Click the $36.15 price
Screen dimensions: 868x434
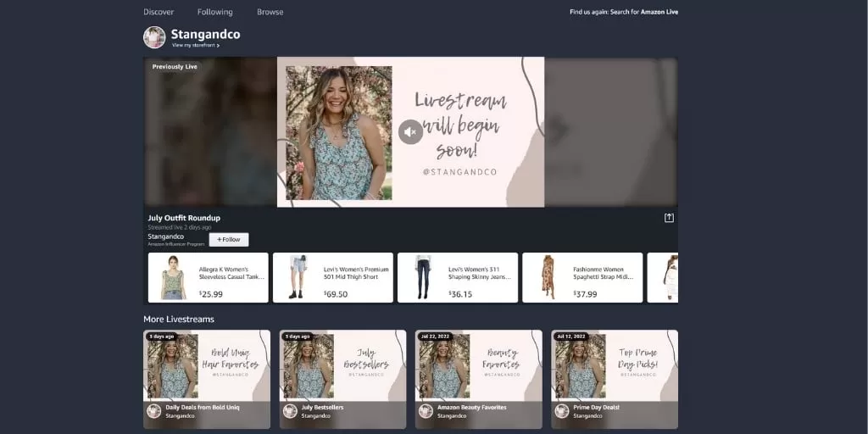(460, 294)
